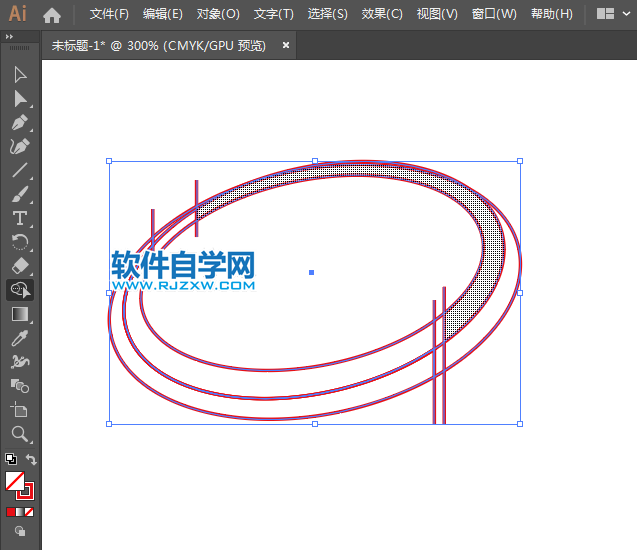637x550 pixels.
Task: Select the Rotate tool
Action: [20, 242]
